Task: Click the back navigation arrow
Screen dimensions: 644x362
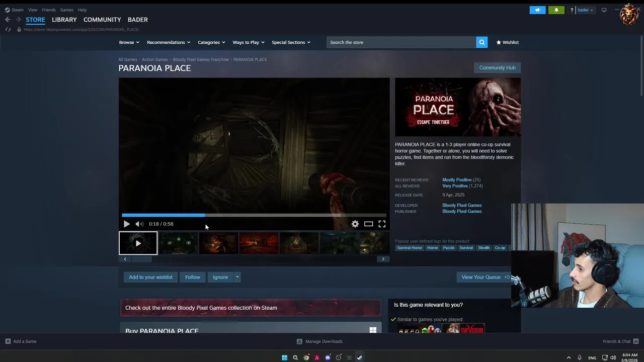Action: pos(8,20)
